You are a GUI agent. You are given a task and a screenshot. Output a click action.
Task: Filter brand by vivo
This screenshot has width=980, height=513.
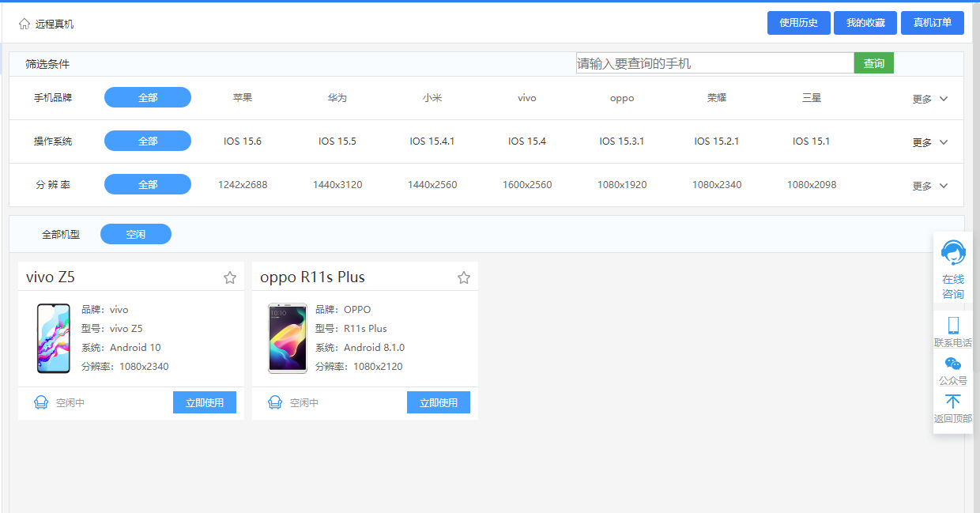click(x=527, y=98)
